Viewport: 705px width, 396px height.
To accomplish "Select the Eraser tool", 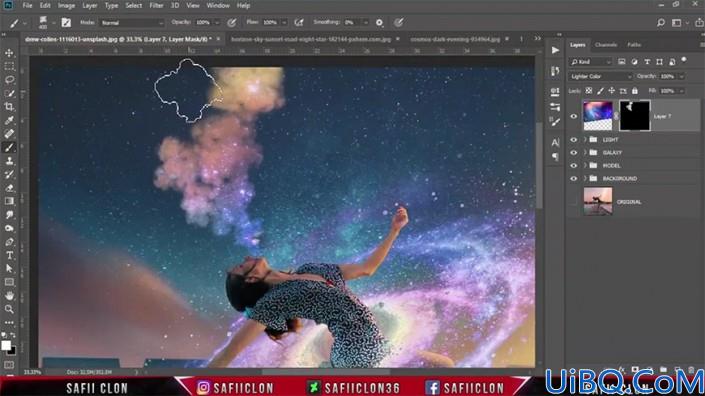I will click(x=9, y=188).
